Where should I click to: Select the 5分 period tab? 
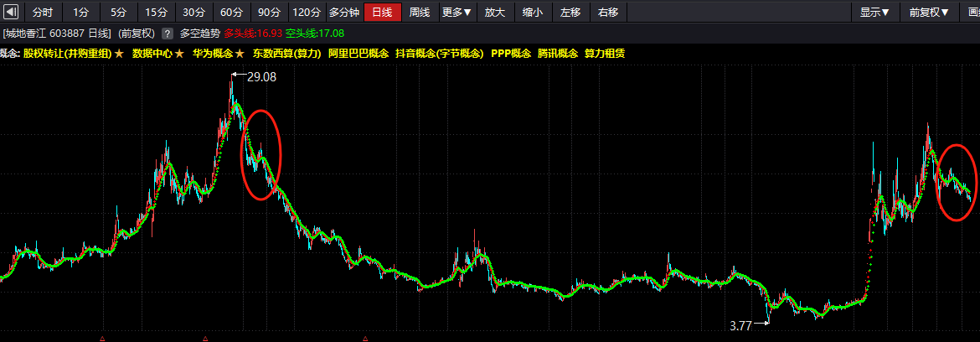click(118, 12)
